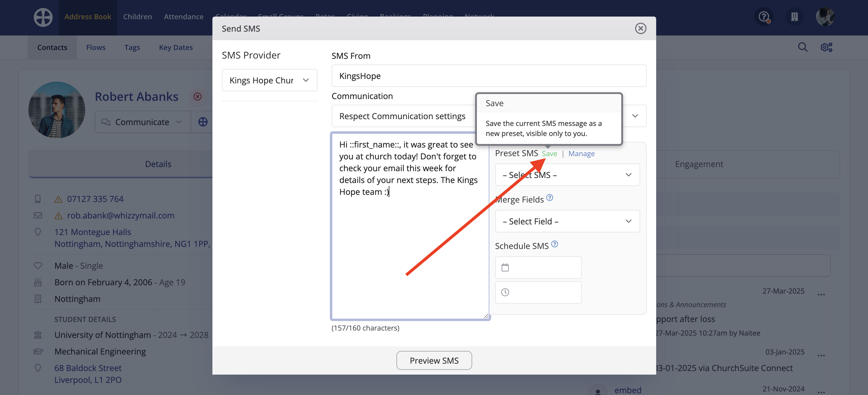Click the envelope email icon
Image resolution: width=868 pixels, height=395 pixels.
point(38,216)
